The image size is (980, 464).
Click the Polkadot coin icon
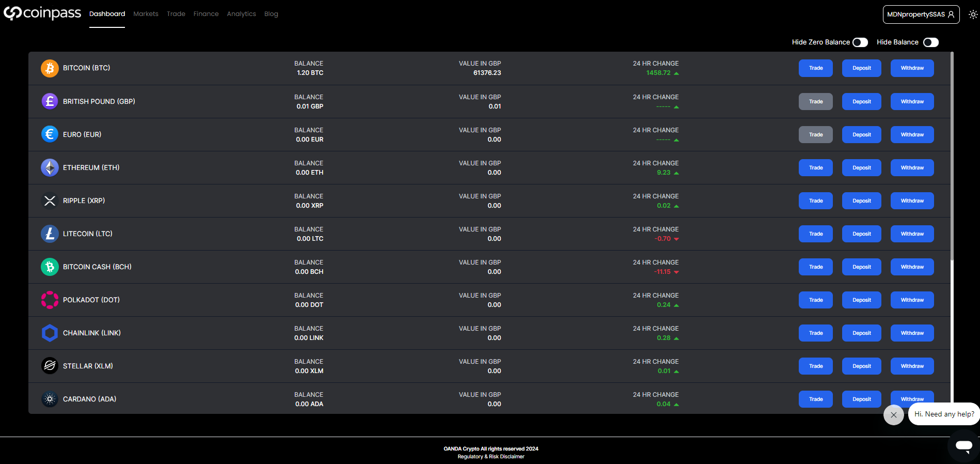point(50,300)
